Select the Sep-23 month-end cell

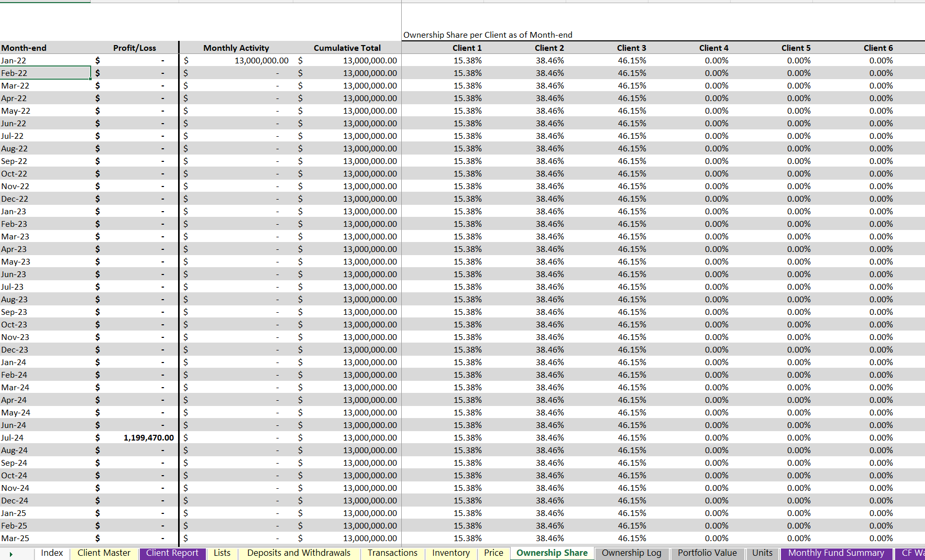point(46,312)
